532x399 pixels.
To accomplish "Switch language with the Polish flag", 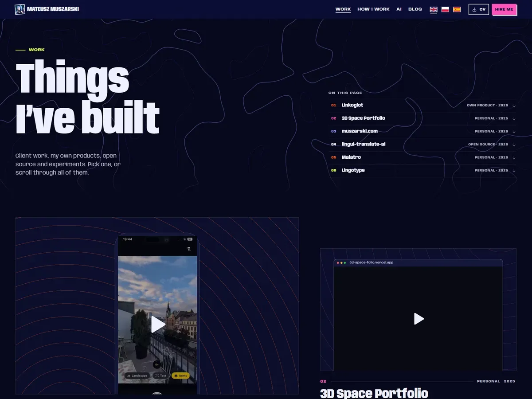I will (x=445, y=9).
